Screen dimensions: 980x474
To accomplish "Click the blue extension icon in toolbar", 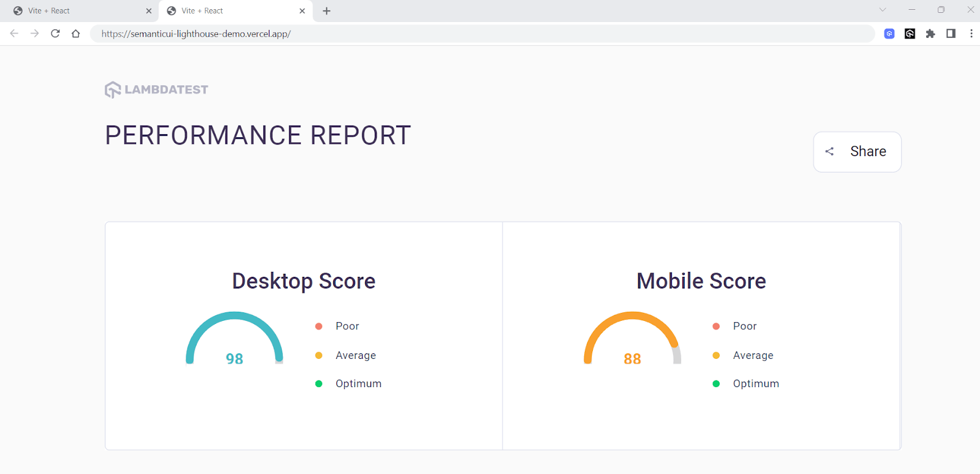I will tap(889, 34).
